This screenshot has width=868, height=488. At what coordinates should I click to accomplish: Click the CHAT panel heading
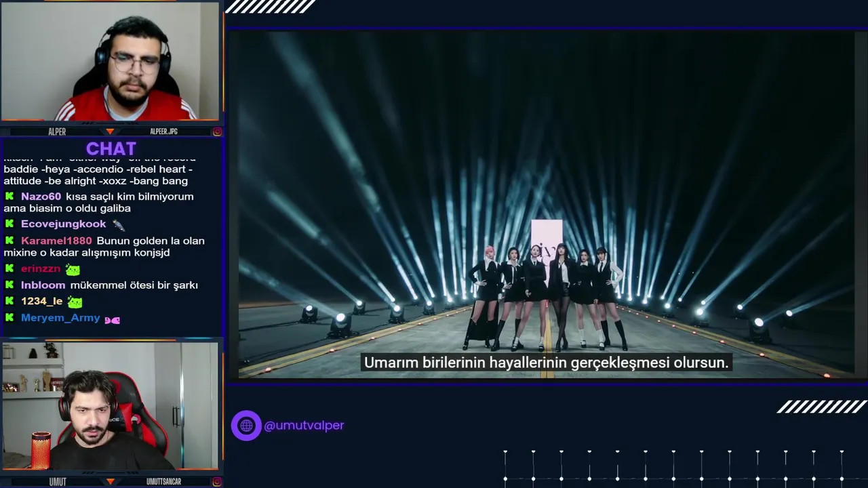111,148
